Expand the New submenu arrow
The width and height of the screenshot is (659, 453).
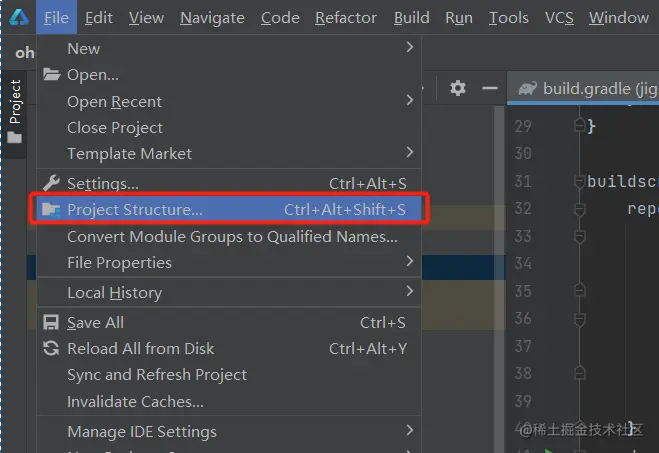coord(410,48)
